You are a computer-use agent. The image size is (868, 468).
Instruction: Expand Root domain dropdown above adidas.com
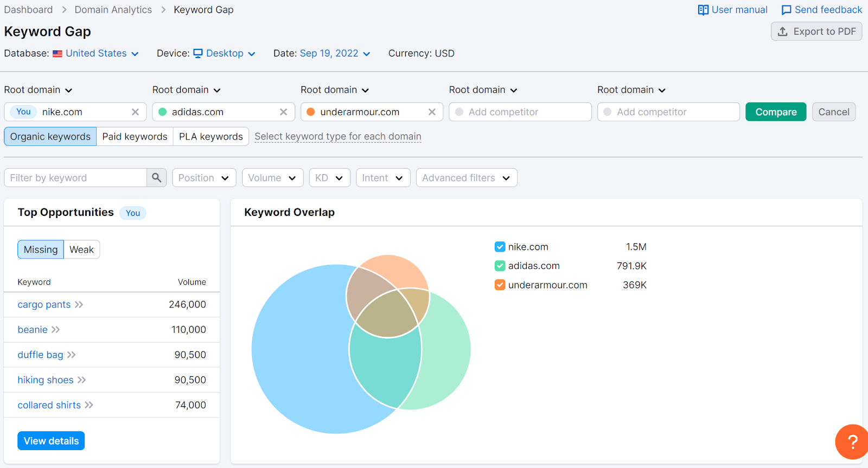pyautogui.click(x=187, y=90)
